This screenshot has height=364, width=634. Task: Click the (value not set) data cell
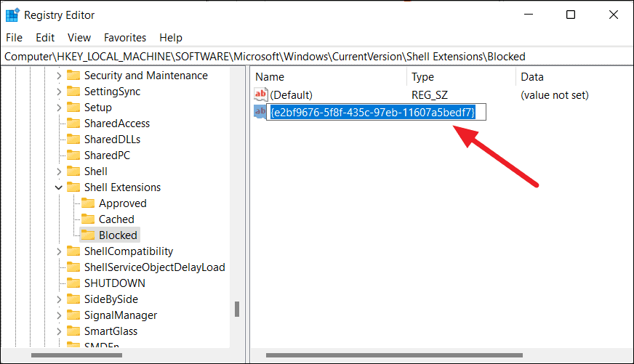(554, 95)
